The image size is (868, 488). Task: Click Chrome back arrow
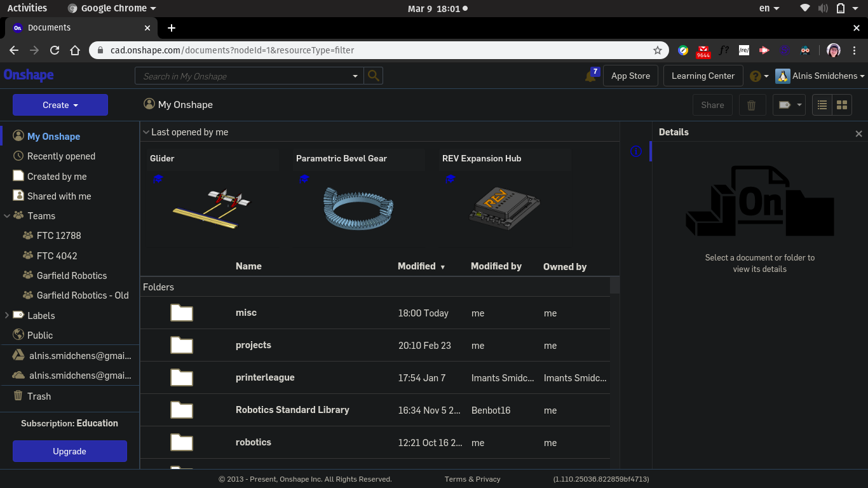[14, 50]
